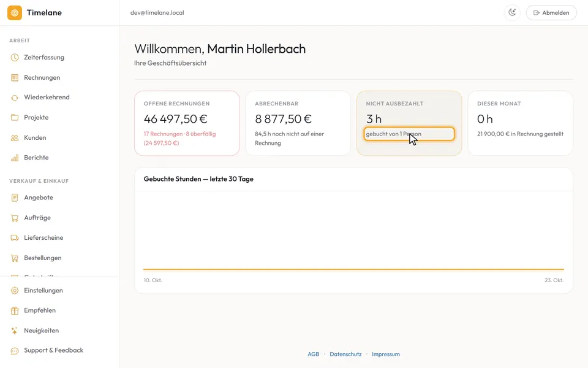
Task: Click the Einstellungen gear icon
Action: 15,291
